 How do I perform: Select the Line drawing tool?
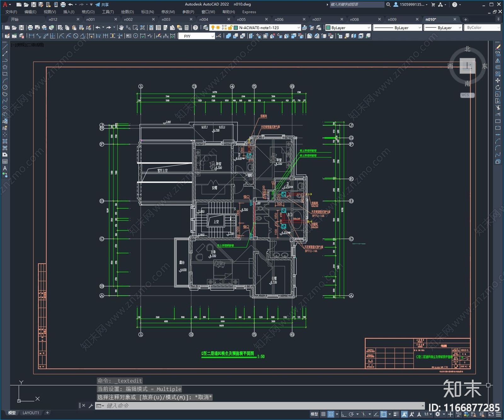(x=5, y=47)
